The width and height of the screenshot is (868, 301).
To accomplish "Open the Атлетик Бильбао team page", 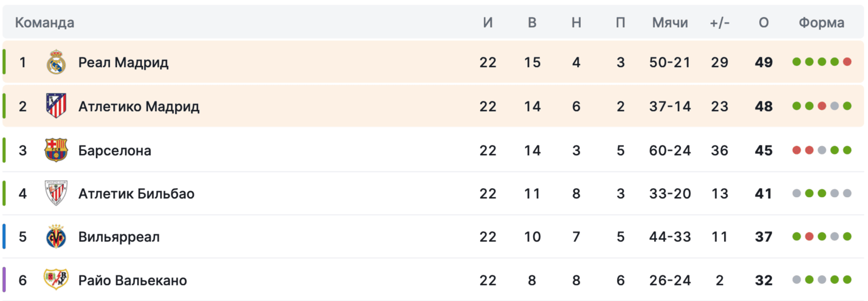I will (136, 194).
